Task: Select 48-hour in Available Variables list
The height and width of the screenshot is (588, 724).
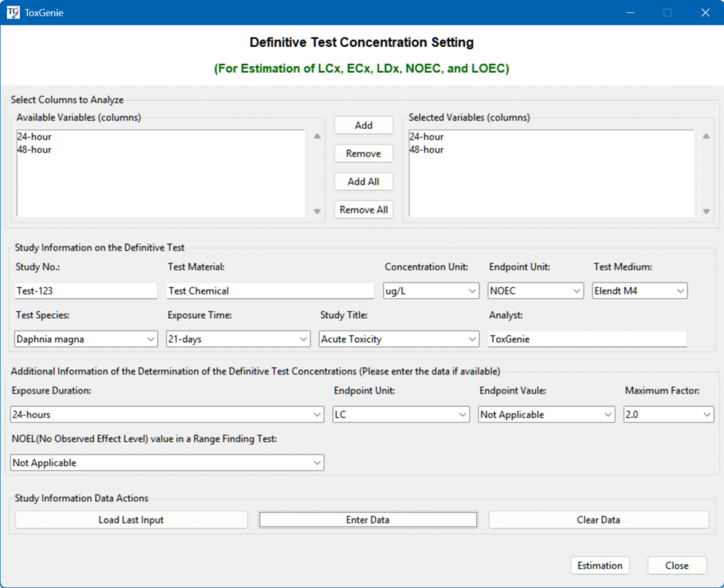Action: tap(35, 150)
